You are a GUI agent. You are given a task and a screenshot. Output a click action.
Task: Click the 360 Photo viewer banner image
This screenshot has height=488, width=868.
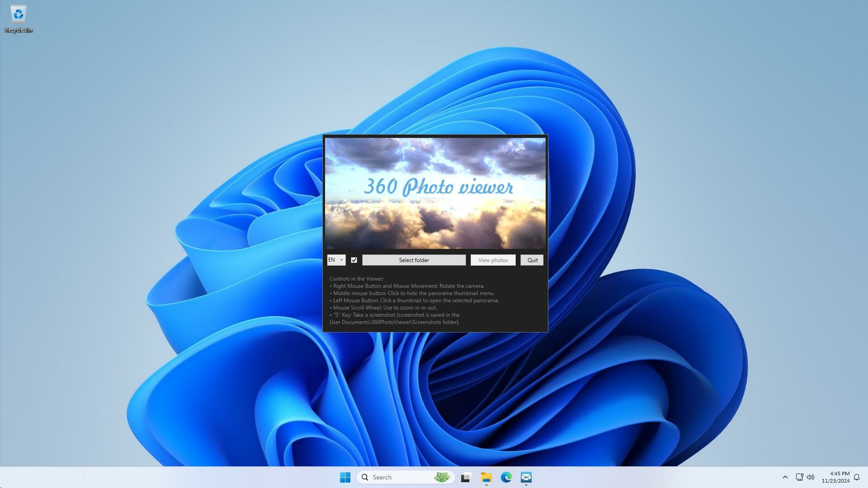click(x=434, y=193)
